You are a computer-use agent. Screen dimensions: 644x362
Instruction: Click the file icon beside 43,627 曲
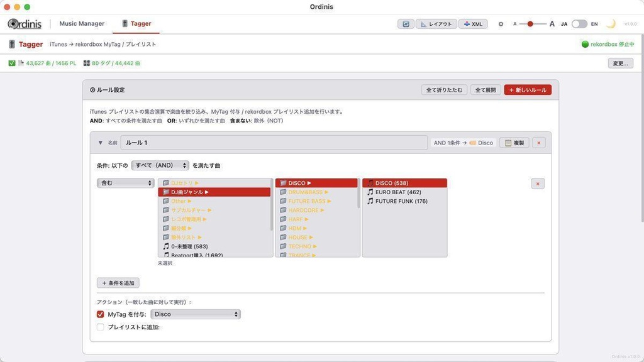(21, 63)
